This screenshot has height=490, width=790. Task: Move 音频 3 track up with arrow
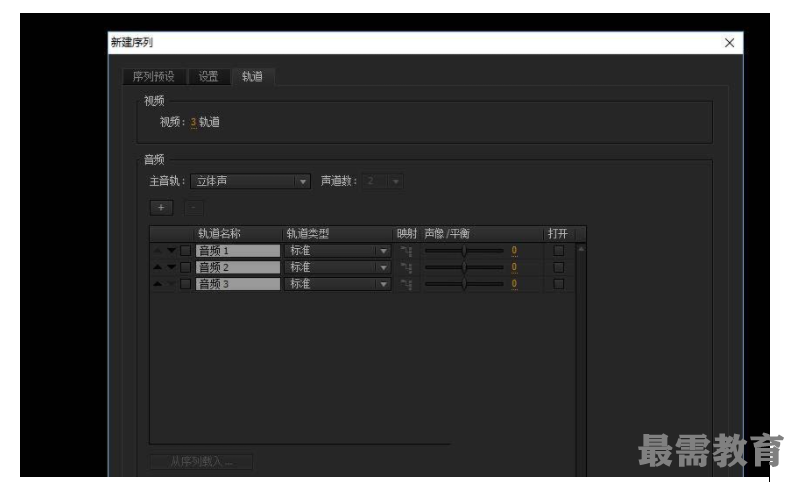pyautogui.click(x=157, y=285)
